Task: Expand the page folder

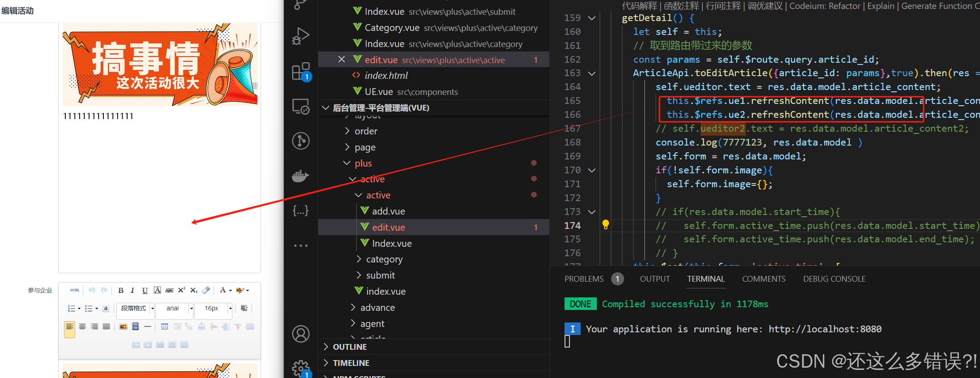Action: pos(433,147)
